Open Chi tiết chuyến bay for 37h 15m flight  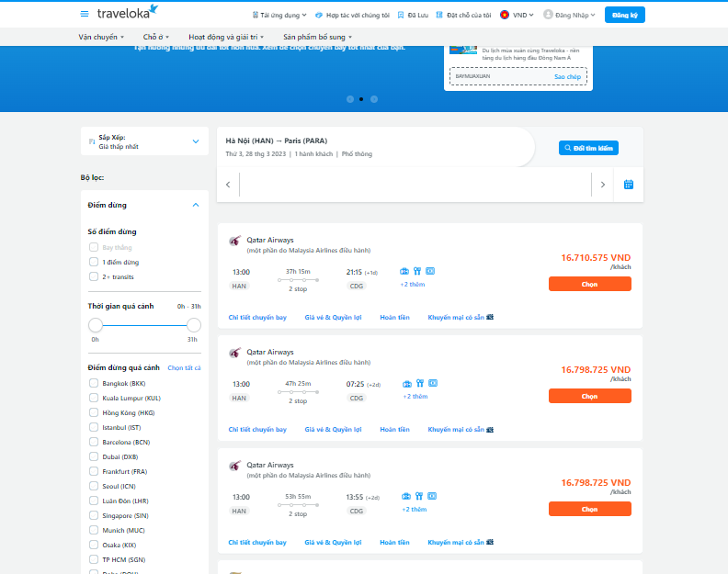[257, 318]
